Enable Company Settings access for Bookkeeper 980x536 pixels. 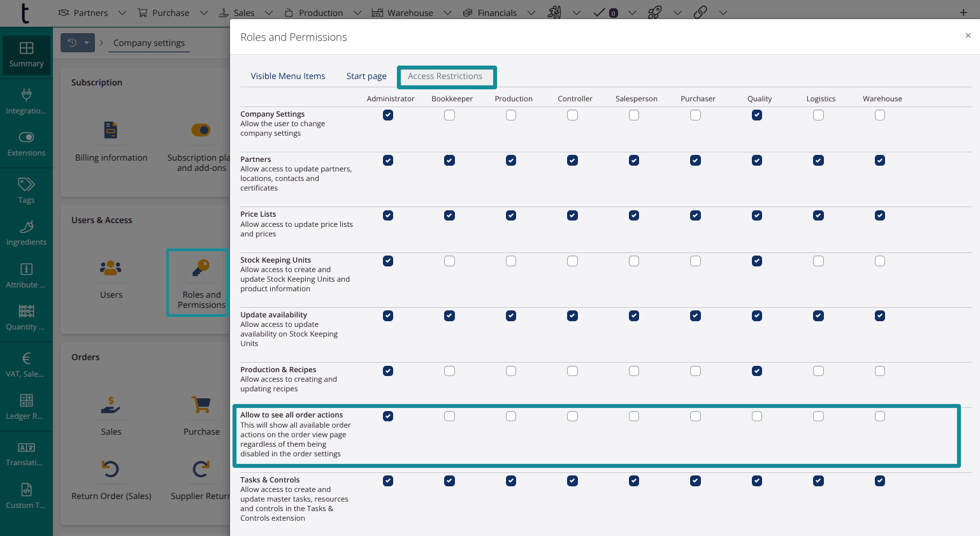449,115
